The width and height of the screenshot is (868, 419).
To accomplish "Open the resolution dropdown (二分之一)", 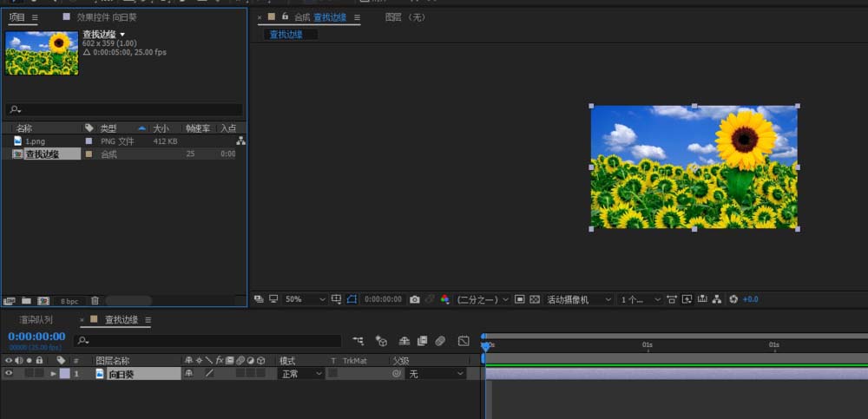I will coord(482,299).
